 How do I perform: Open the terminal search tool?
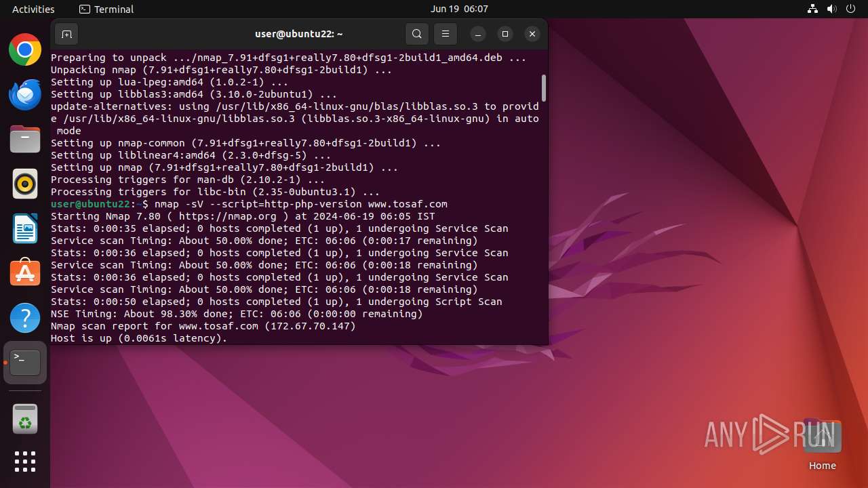tap(417, 34)
